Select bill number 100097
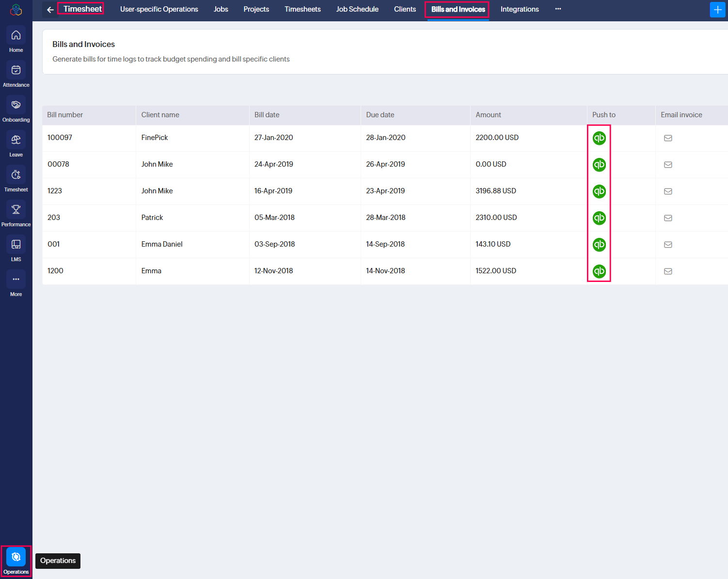The image size is (728, 579). pos(60,138)
